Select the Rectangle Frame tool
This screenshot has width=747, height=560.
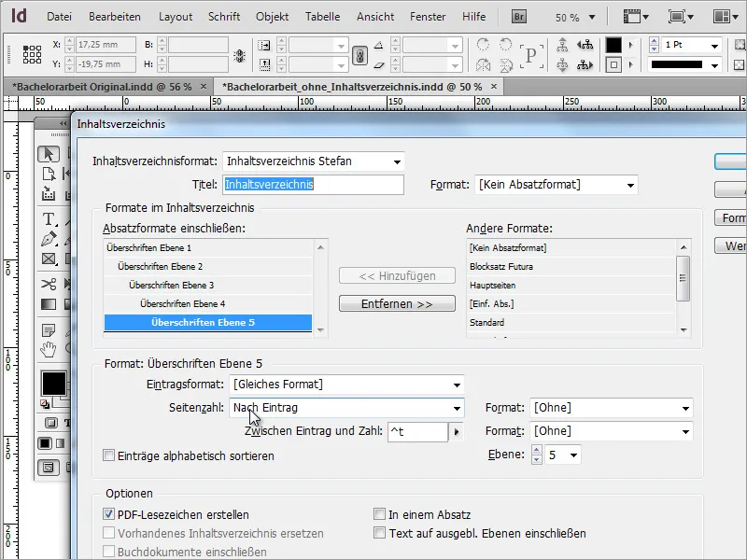(x=49, y=259)
